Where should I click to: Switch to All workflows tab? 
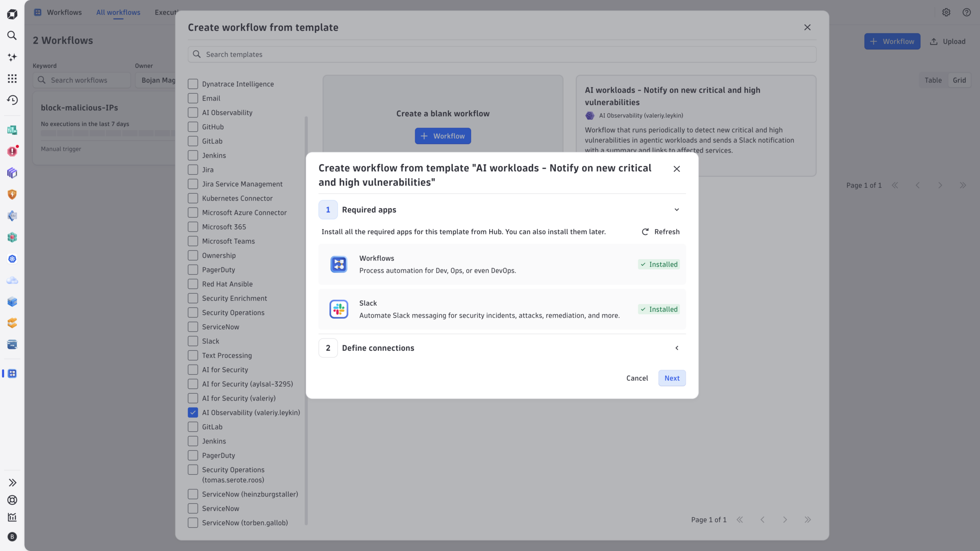click(118, 12)
